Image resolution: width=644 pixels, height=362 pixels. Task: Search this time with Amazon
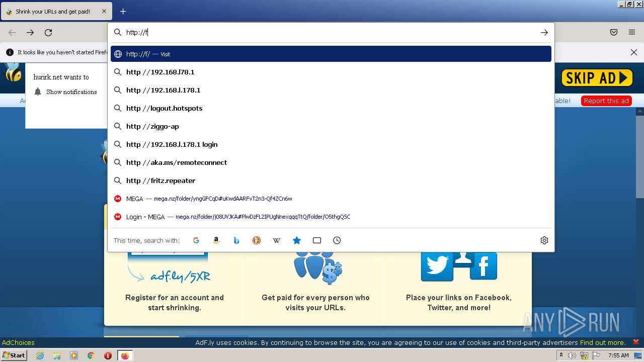pos(216,240)
